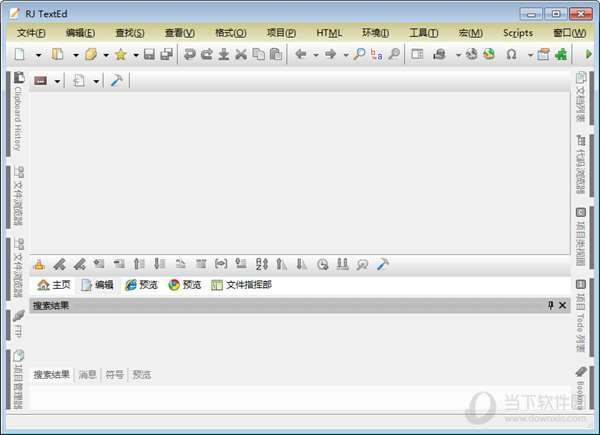Viewport: 600px width, 435px height.
Task: Open the 宏(M) menu
Action: pos(471,33)
